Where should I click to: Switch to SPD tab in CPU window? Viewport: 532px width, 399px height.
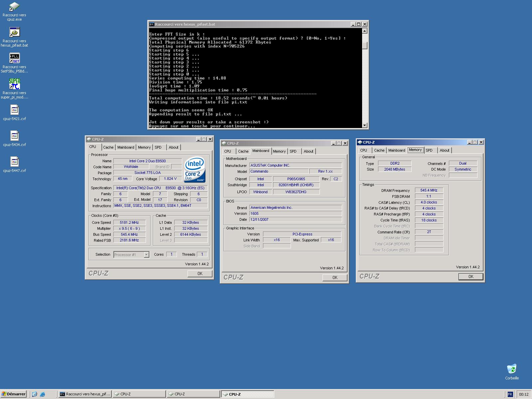158,147
